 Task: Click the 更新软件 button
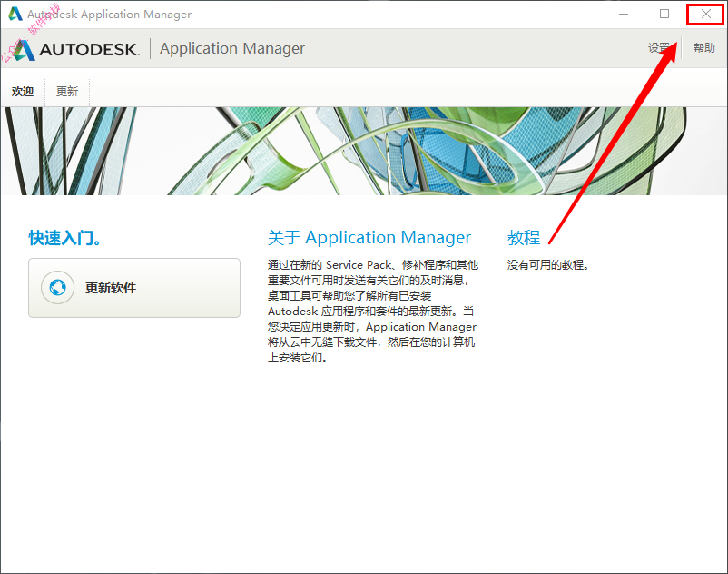134,288
